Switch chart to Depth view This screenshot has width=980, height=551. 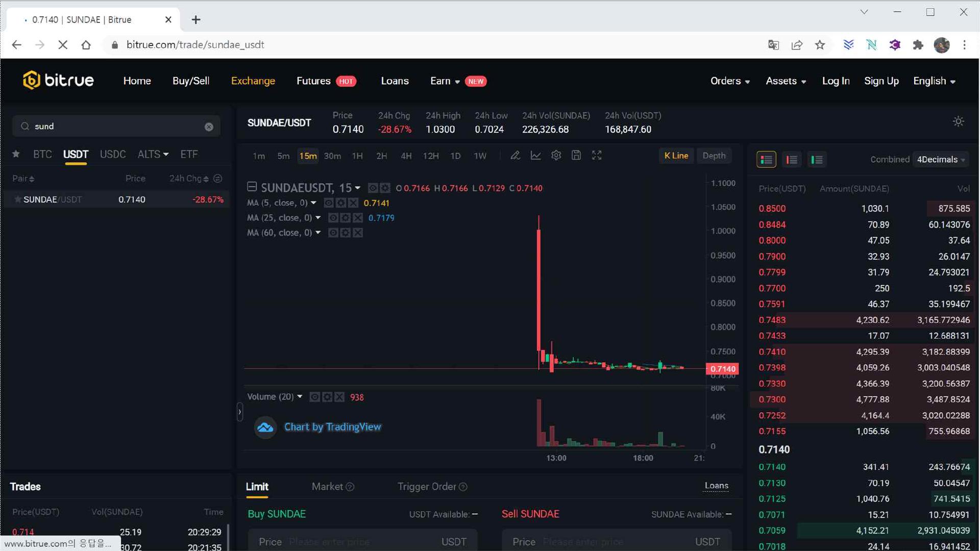coord(714,156)
